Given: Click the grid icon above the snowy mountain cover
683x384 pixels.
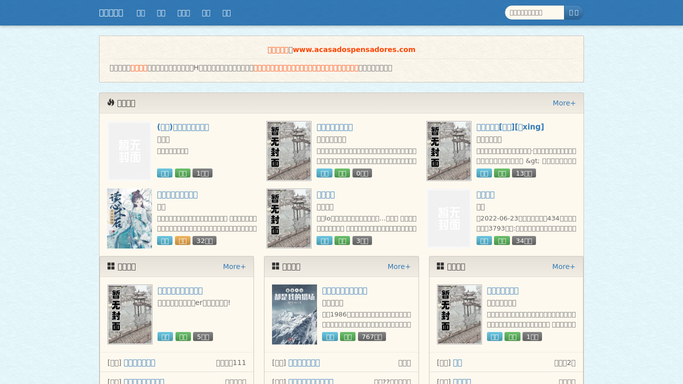Looking at the screenshot, I should tap(275, 266).
